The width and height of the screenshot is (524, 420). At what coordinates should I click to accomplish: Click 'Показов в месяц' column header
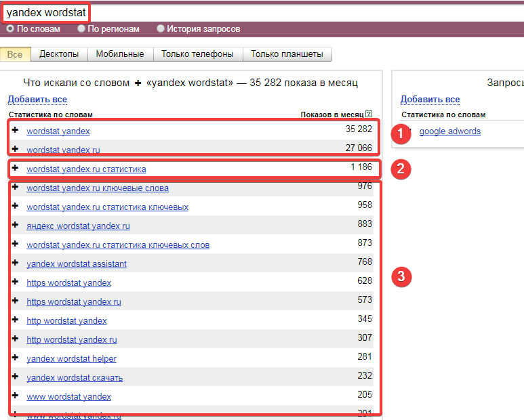pos(332,114)
